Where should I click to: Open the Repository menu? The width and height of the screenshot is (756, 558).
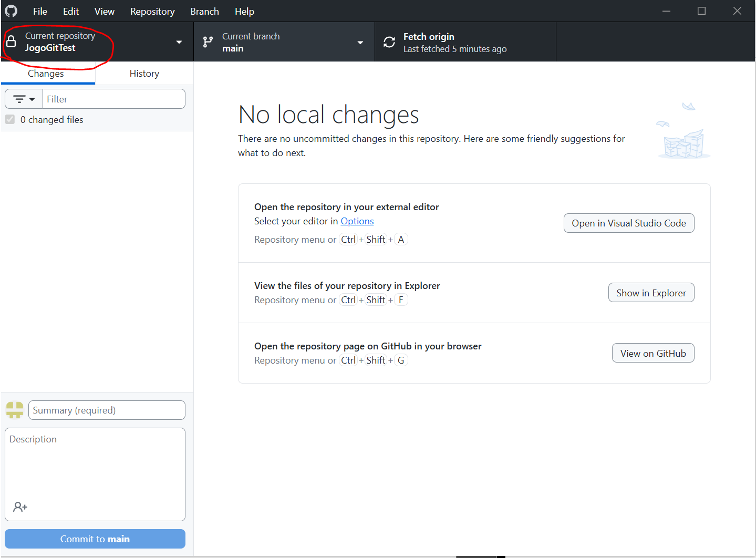pos(152,11)
